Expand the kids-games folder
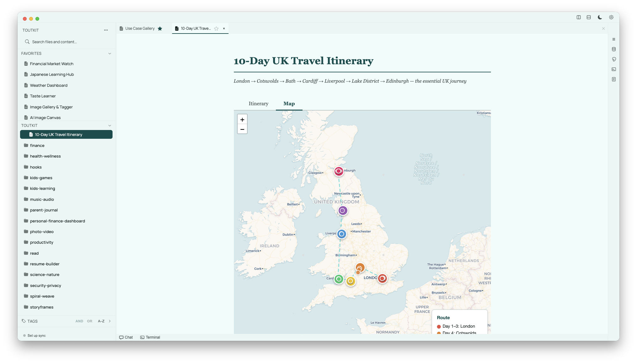637x364 pixels. [x=66, y=178]
